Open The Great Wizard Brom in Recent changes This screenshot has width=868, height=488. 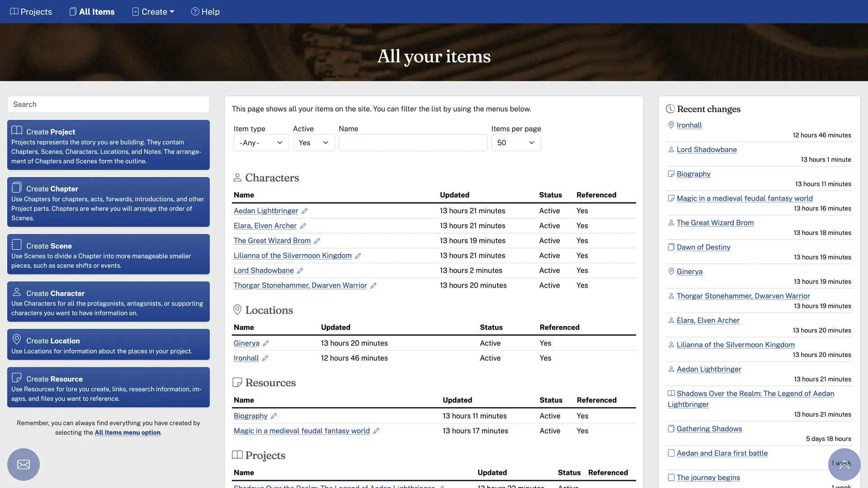[715, 223]
